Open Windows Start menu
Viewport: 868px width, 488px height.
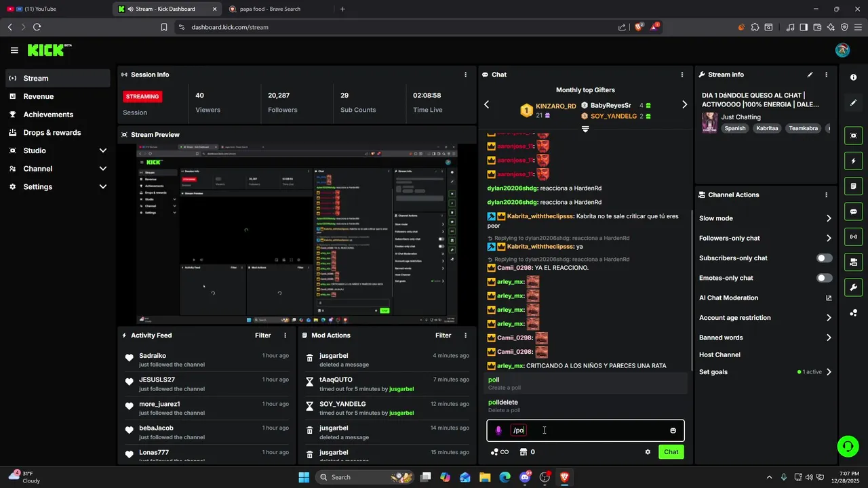pos(303,477)
